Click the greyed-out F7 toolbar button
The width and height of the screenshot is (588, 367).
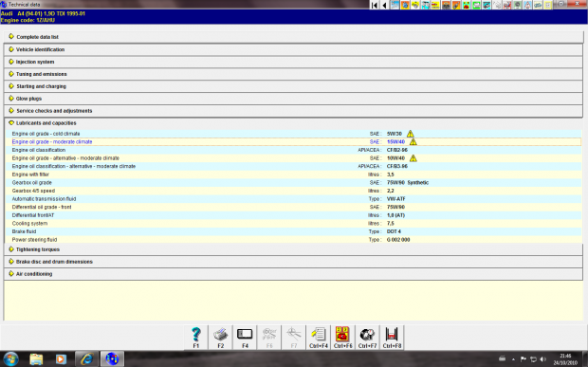coord(294,337)
